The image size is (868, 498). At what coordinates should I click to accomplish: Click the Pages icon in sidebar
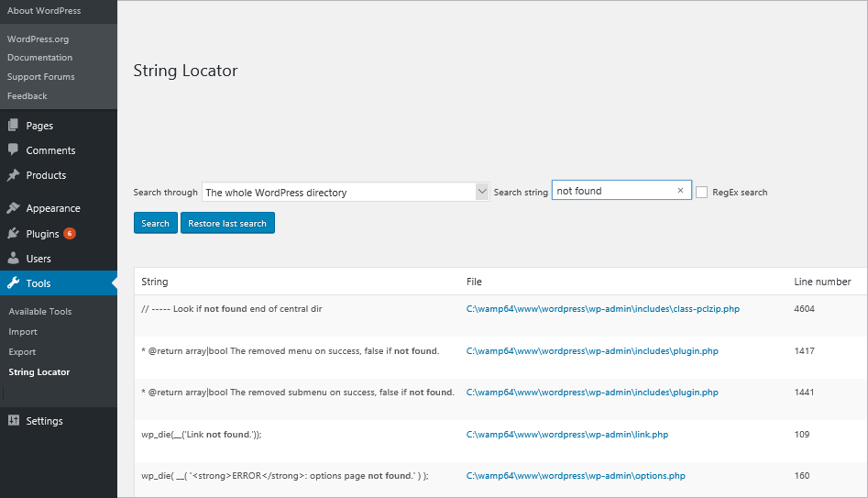click(13, 126)
